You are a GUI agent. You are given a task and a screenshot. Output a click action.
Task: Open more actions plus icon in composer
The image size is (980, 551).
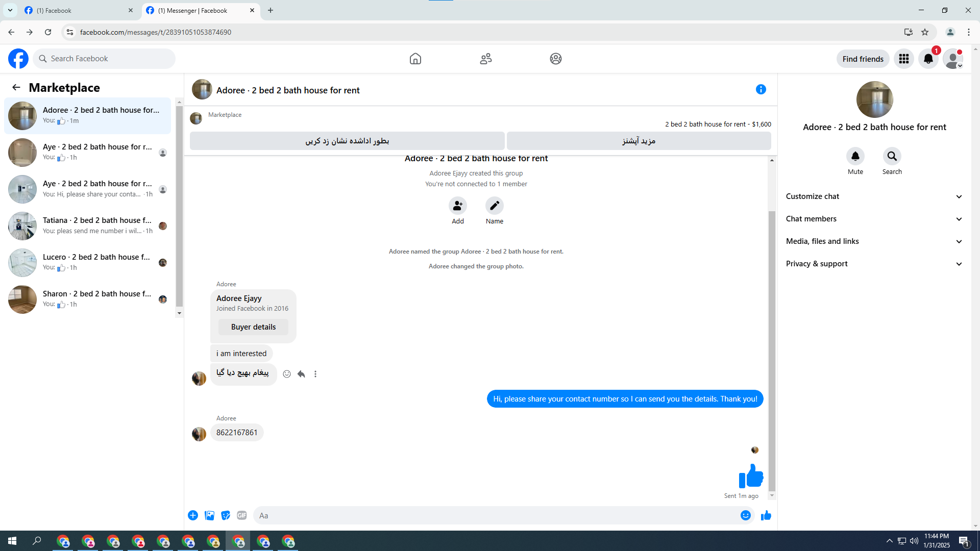[193, 515]
